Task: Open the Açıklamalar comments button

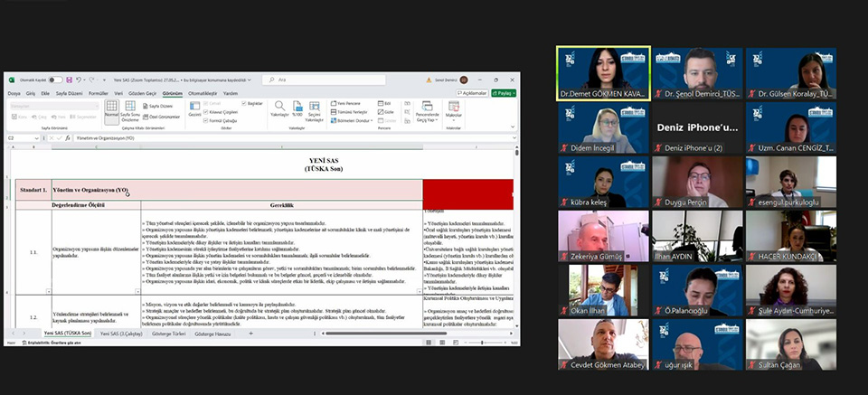Action: point(473,92)
